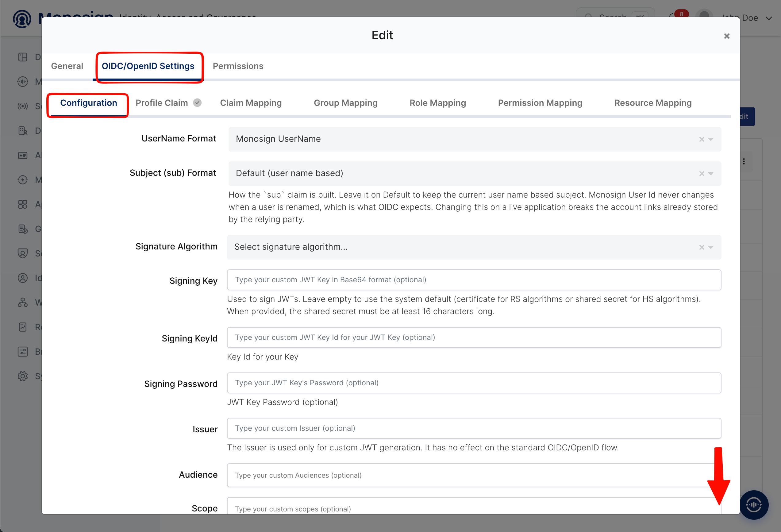The width and height of the screenshot is (781, 532).
Task: Click the gear settings icon in sidebar
Action: (x=22, y=376)
